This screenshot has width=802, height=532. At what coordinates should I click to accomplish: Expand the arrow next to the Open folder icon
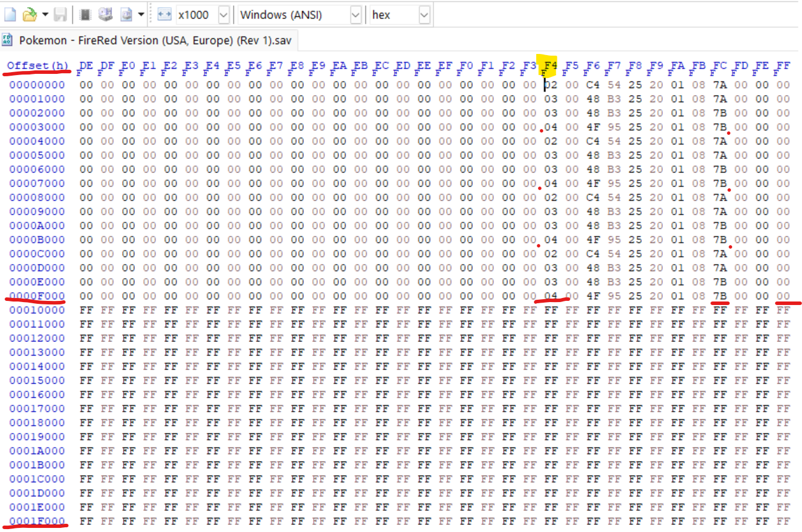pyautogui.click(x=45, y=15)
